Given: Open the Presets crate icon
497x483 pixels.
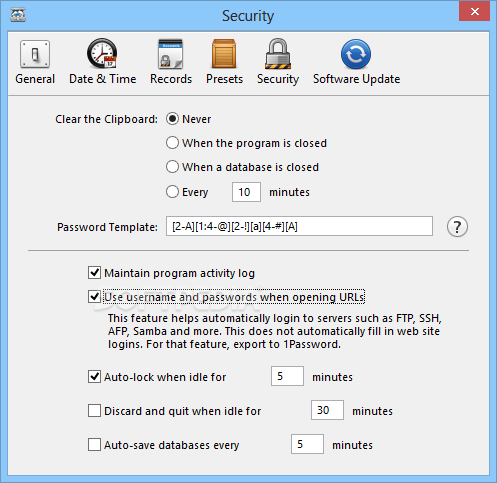Looking at the screenshot, I should 224,54.
